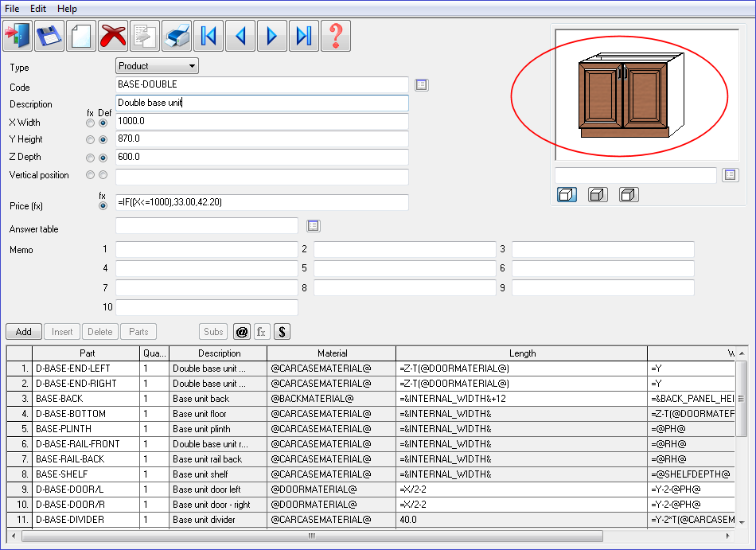
Task: Select Def radio for X Width
Action: 103,123
